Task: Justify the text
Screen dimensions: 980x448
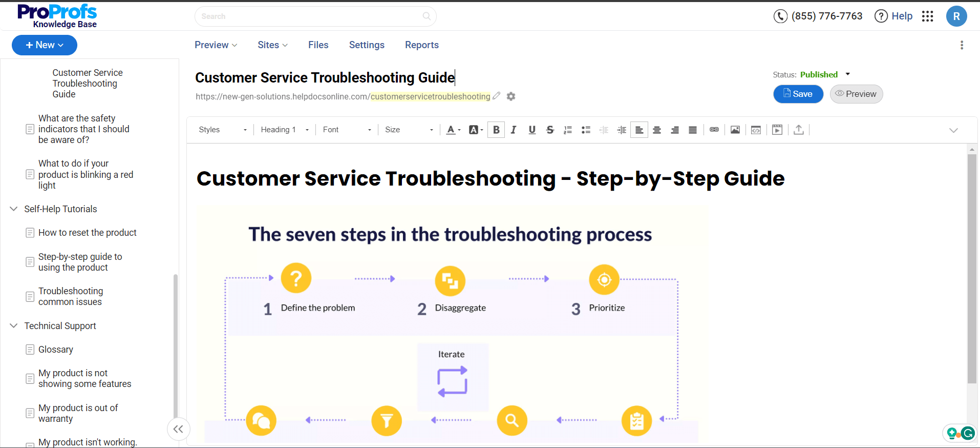Action: [x=693, y=130]
